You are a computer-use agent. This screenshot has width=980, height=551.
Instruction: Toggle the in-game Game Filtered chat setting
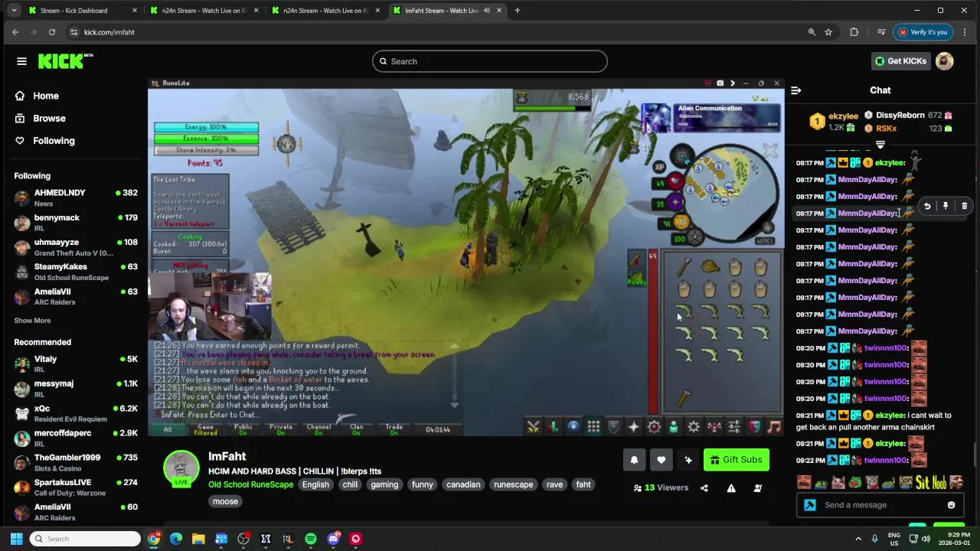click(x=206, y=429)
